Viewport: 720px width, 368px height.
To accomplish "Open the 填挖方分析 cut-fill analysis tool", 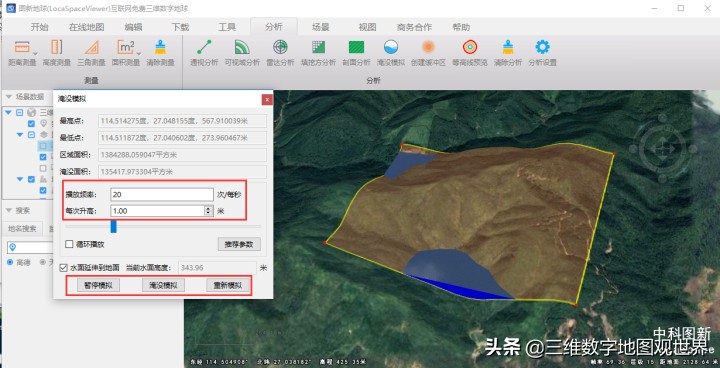I will [318, 53].
